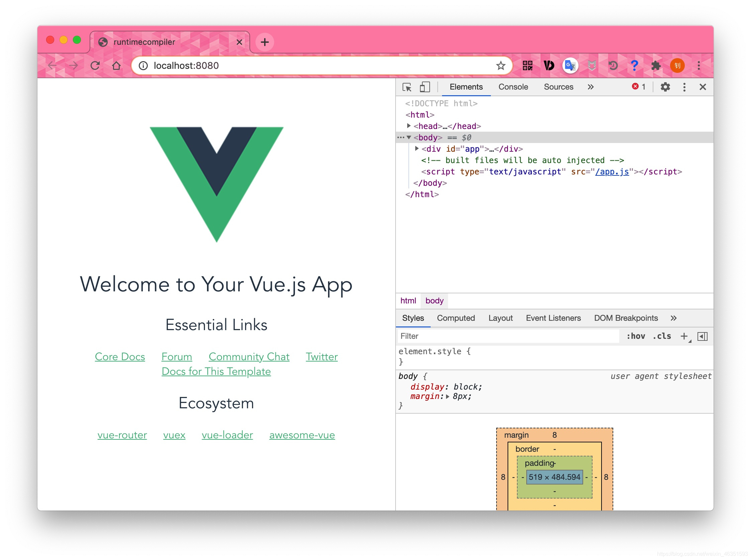This screenshot has height=560, width=751.
Task: Toggle the .cls classes panel
Action: pos(662,336)
